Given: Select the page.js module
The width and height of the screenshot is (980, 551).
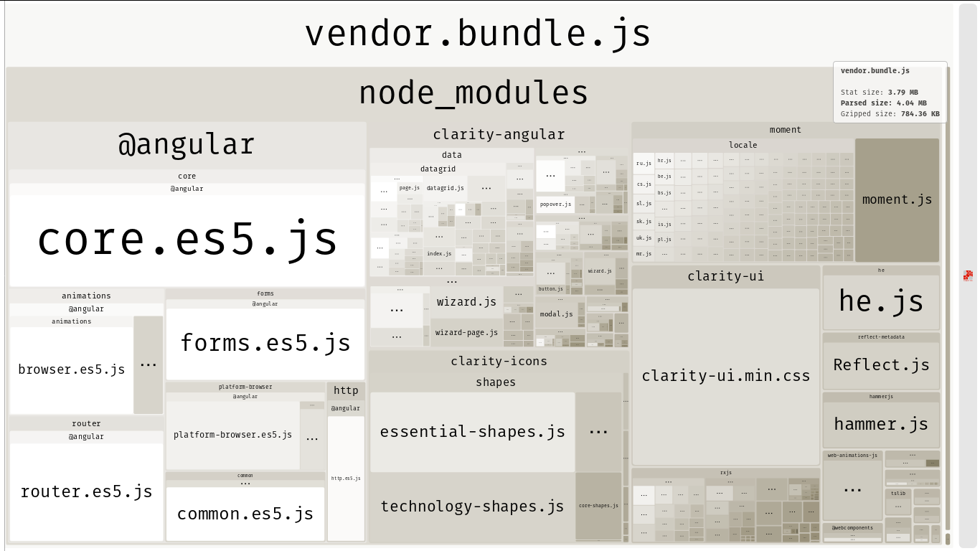Looking at the screenshot, I should click(x=410, y=188).
